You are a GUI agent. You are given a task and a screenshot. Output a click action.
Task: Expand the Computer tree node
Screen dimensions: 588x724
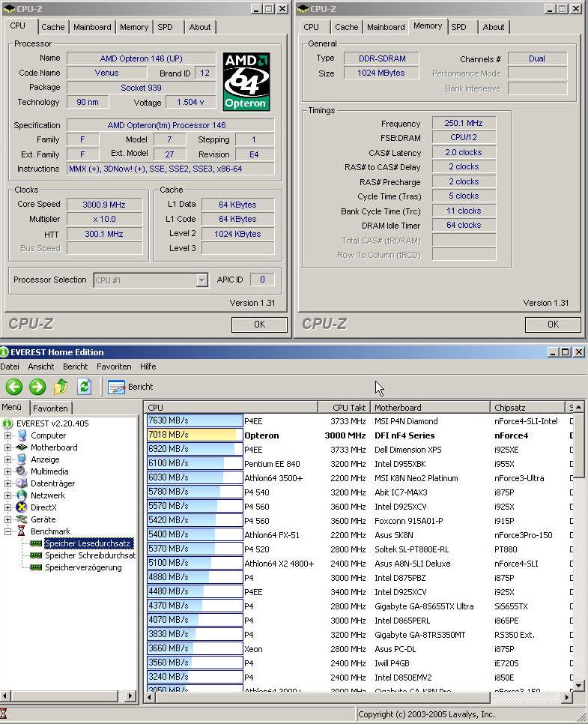click(7, 435)
